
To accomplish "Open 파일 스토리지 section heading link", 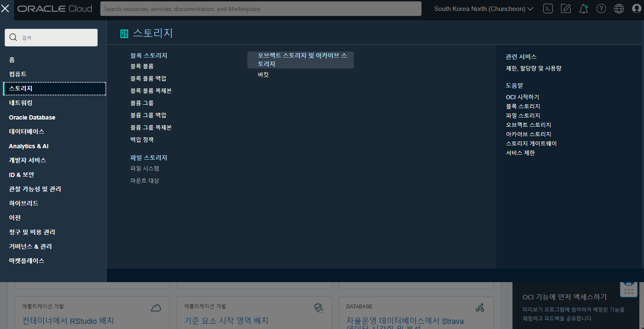I will (149, 158).
